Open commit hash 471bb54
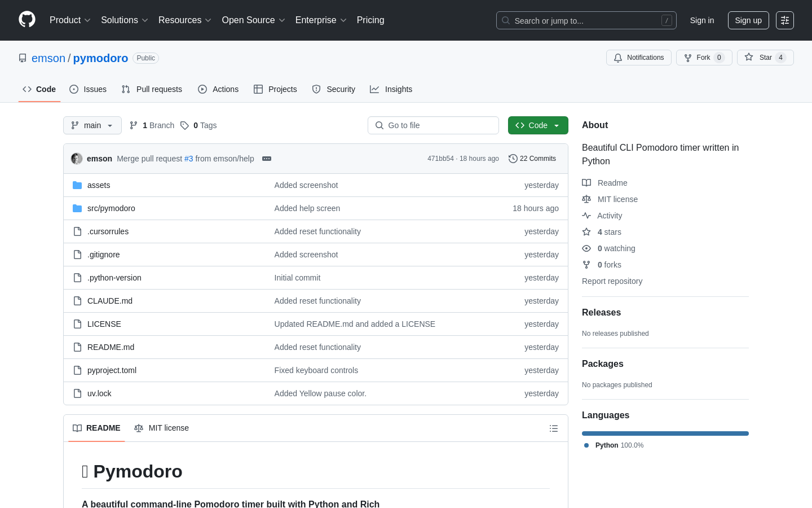 click(440, 159)
